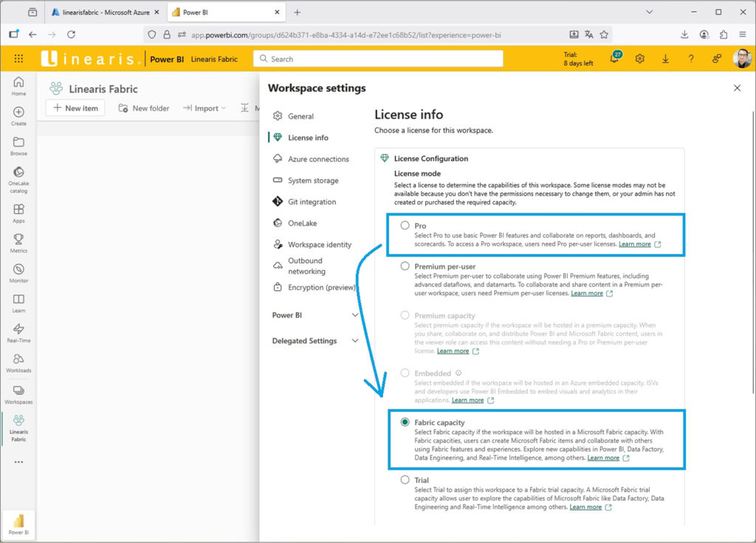Open Real-Time hub in sidebar
756x543 pixels.
[18, 333]
